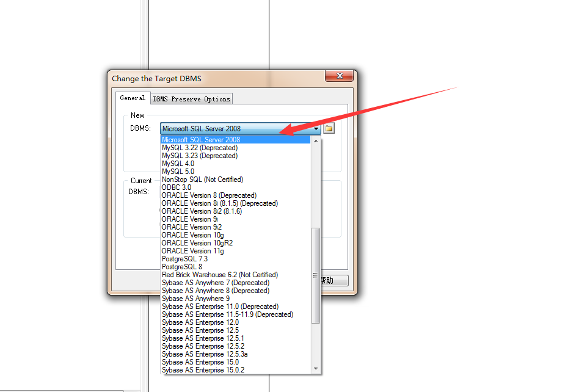Choose MySQL 3.23 (Deprecated)

click(x=236, y=156)
